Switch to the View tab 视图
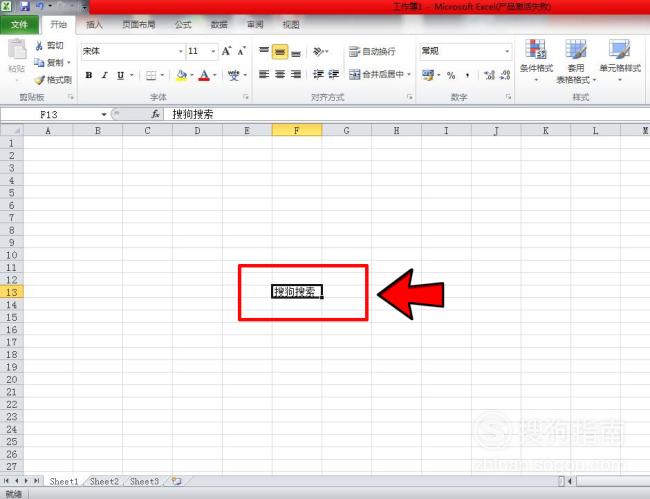This screenshot has width=650, height=499. (x=291, y=25)
